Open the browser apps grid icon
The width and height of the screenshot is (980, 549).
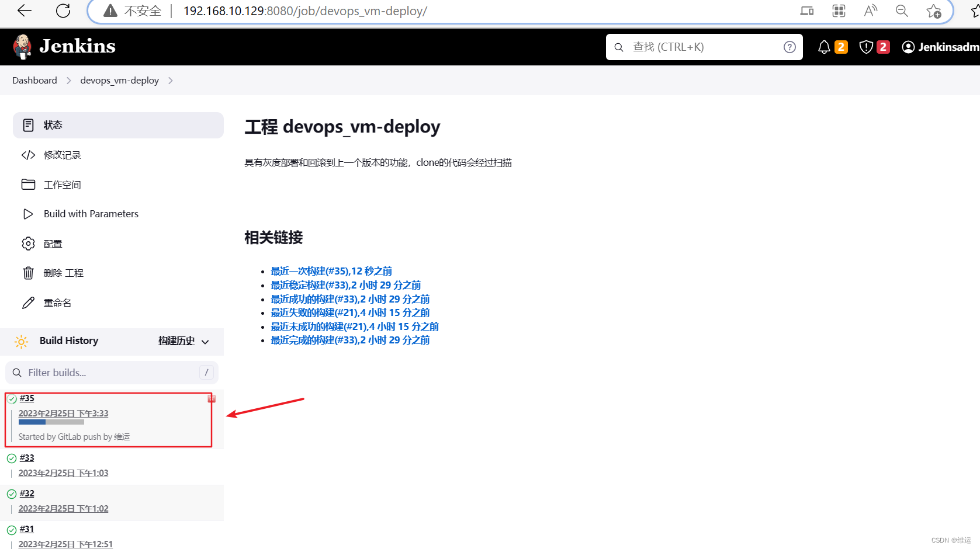839,11
